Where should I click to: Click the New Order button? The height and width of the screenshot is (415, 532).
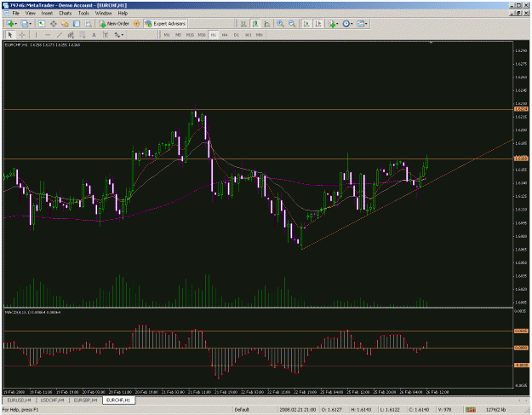point(114,24)
